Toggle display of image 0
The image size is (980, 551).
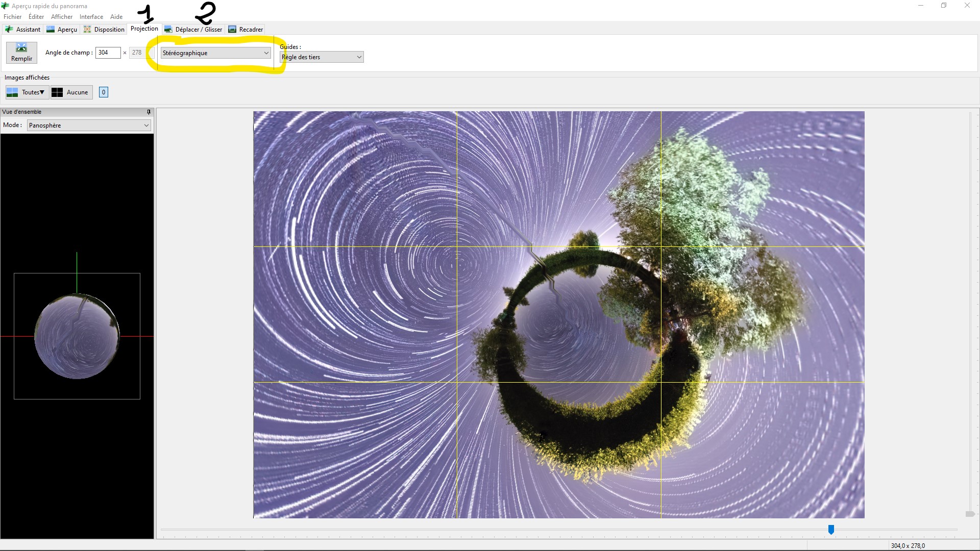click(x=104, y=92)
